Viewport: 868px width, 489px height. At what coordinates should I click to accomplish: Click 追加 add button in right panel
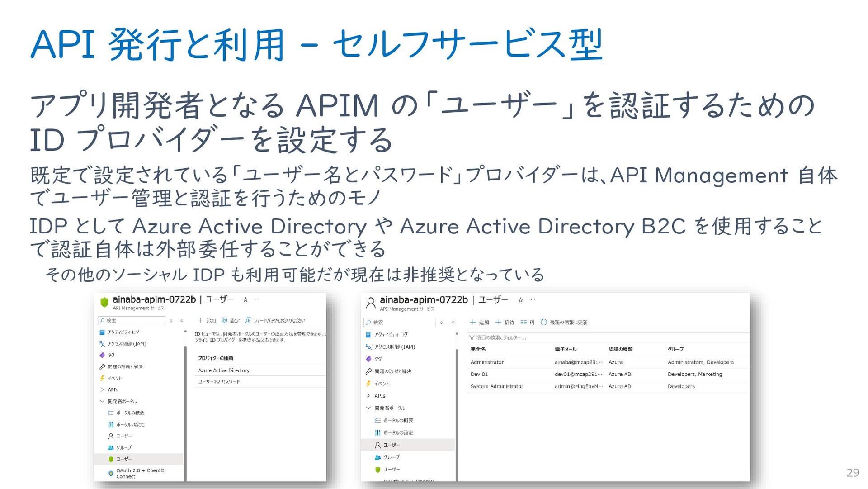[479, 322]
